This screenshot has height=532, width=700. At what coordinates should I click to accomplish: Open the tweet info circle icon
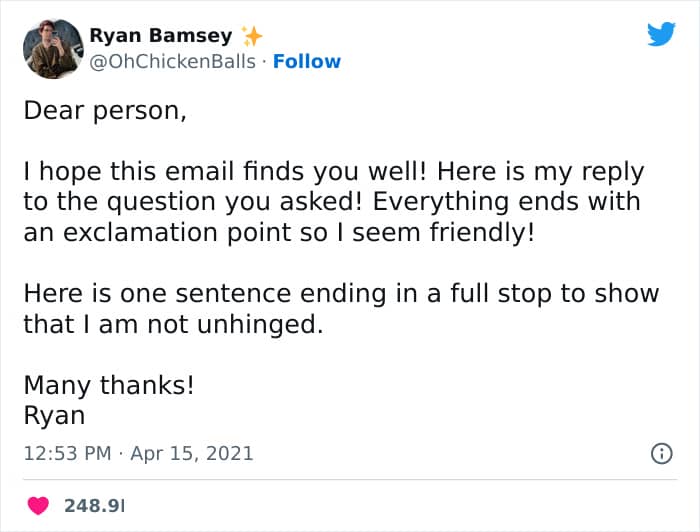pos(661,453)
